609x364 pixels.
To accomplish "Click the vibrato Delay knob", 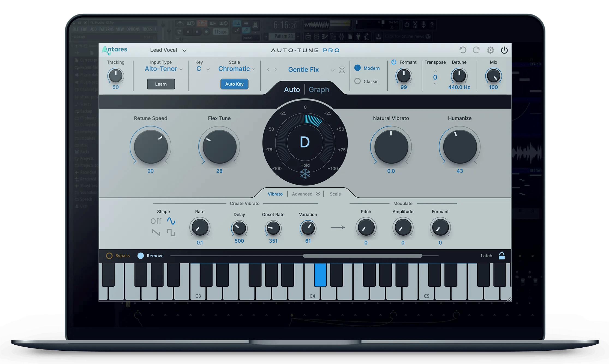I will click(239, 228).
